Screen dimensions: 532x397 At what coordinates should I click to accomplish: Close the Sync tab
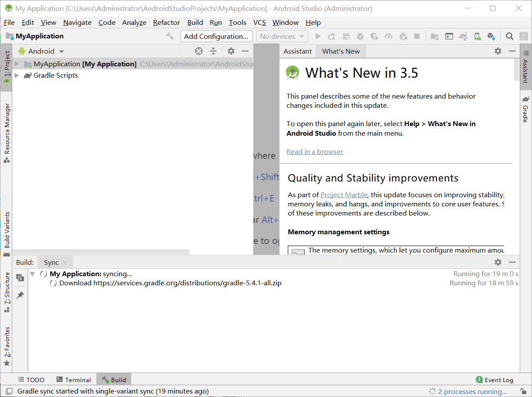point(65,263)
